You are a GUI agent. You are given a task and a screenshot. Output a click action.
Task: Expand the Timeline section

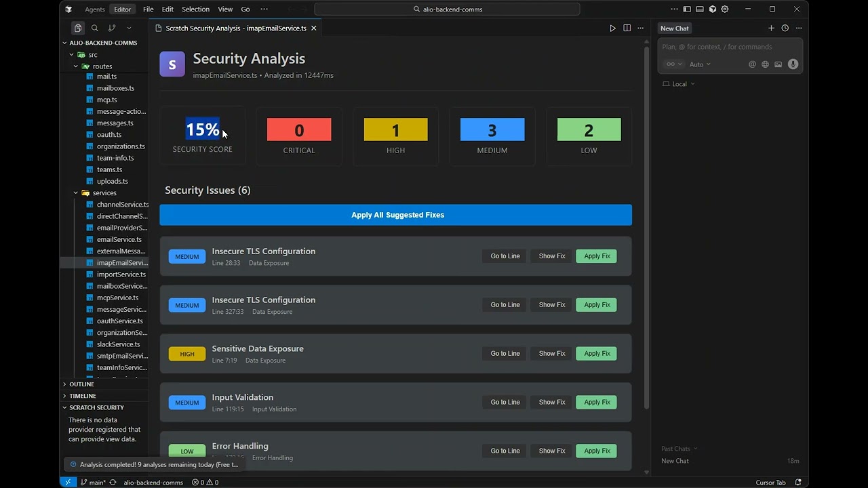click(x=82, y=396)
